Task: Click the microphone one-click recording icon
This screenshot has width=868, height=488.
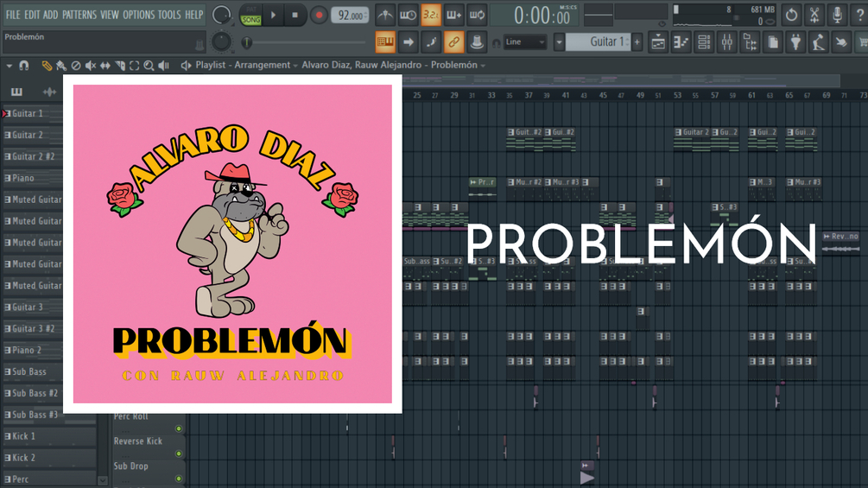Action: [x=838, y=15]
